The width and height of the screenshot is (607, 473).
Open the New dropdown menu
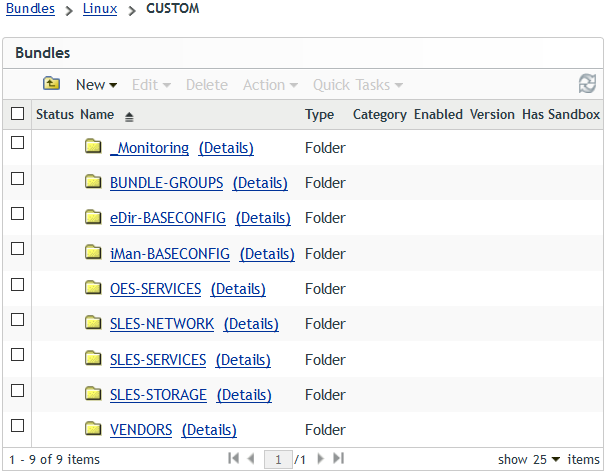click(x=96, y=85)
